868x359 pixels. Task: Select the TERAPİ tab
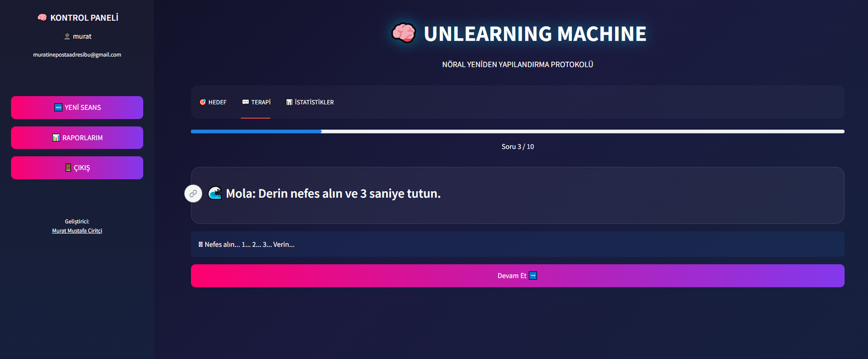[256, 102]
